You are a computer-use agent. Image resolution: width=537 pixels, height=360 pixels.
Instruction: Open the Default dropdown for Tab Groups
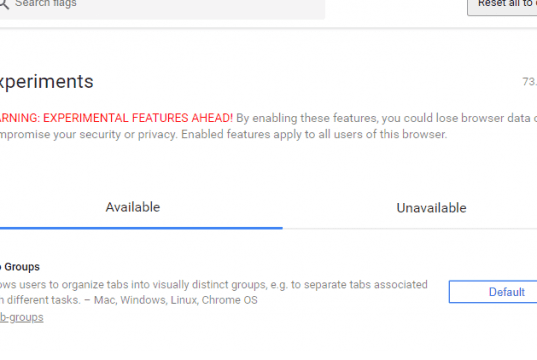tap(493, 292)
